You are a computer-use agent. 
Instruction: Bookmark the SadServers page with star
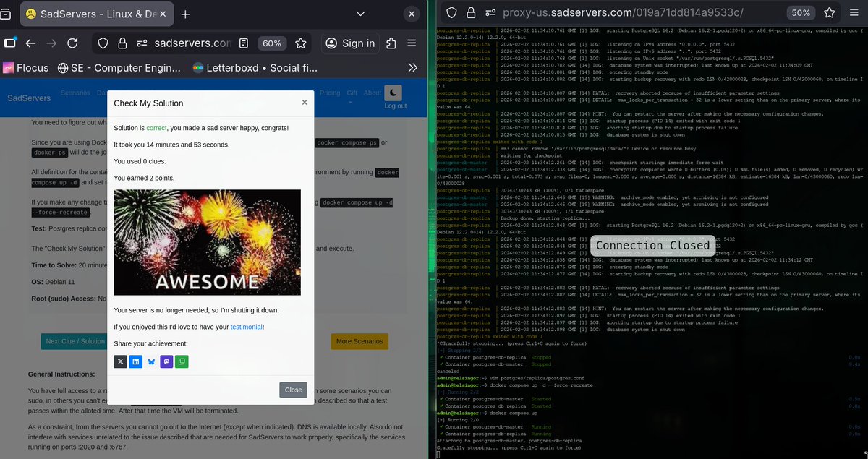pos(300,43)
